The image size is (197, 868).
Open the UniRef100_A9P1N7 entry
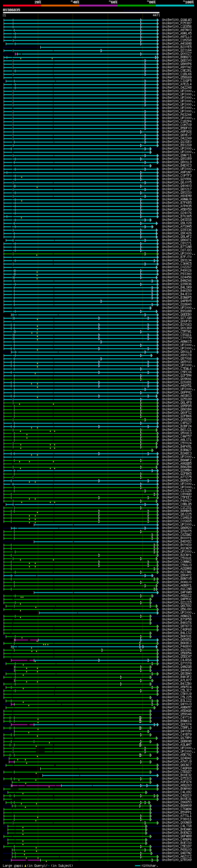177,172
